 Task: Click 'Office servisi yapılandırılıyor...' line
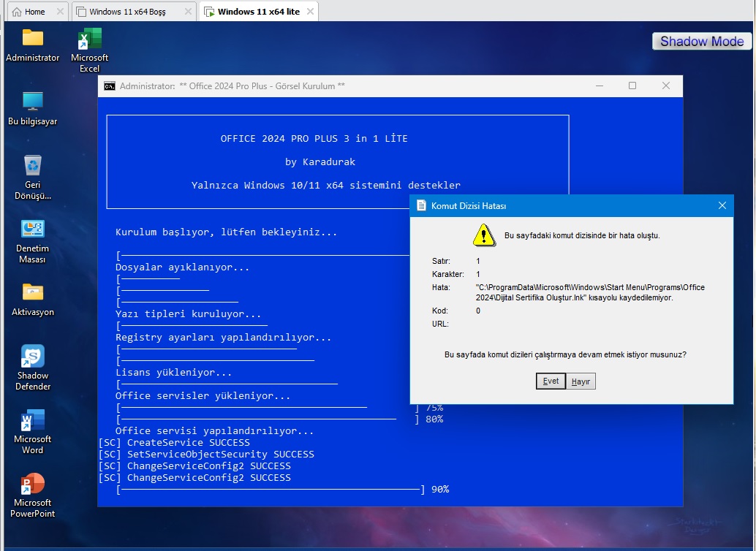[214, 431]
